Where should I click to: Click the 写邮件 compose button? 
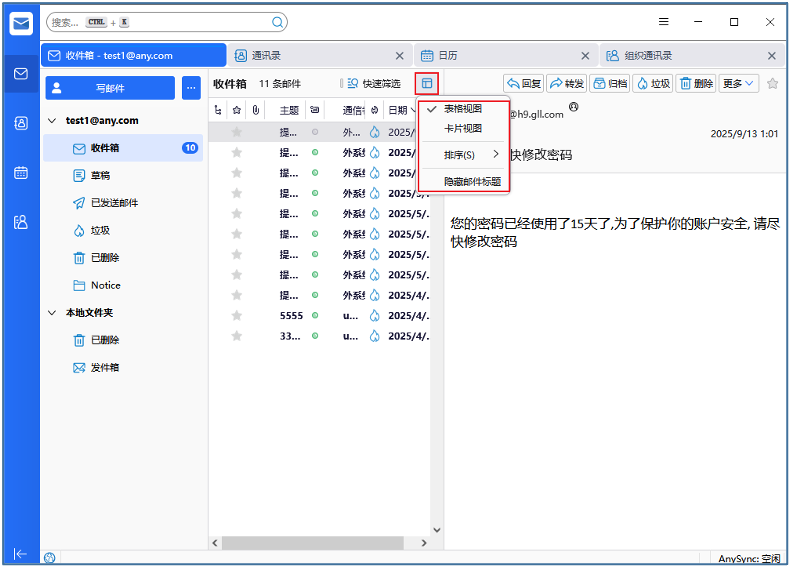coord(110,88)
